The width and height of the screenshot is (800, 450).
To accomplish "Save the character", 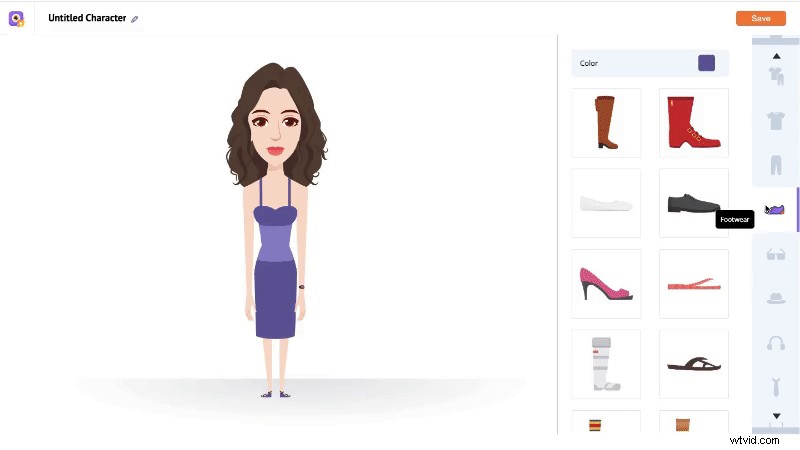I will click(x=760, y=18).
